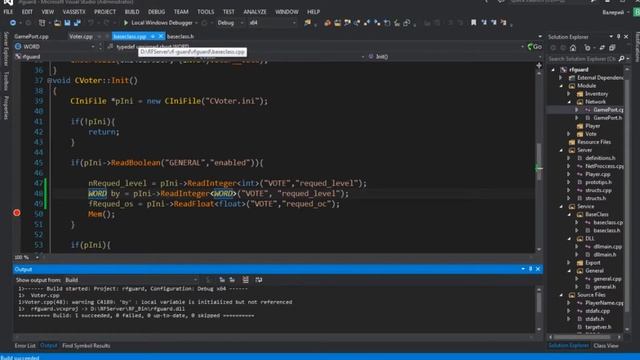Switch to the Error List tab
The width and height of the screenshot is (640, 360).
[25, 346]
